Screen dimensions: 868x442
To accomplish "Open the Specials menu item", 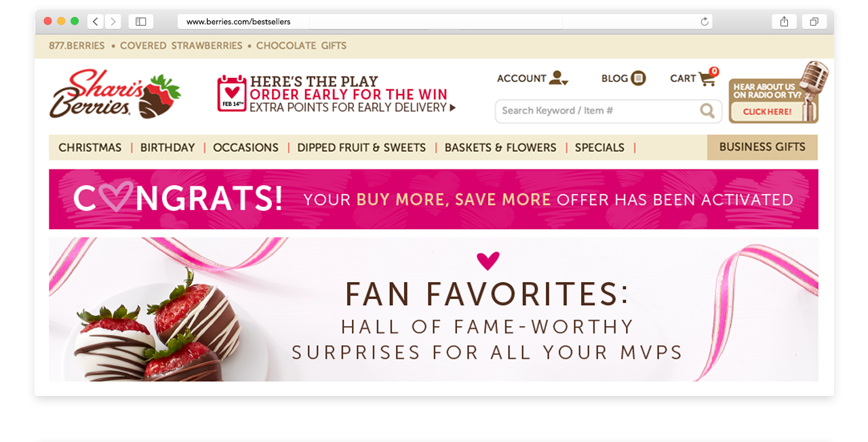I will pos(599,147).
